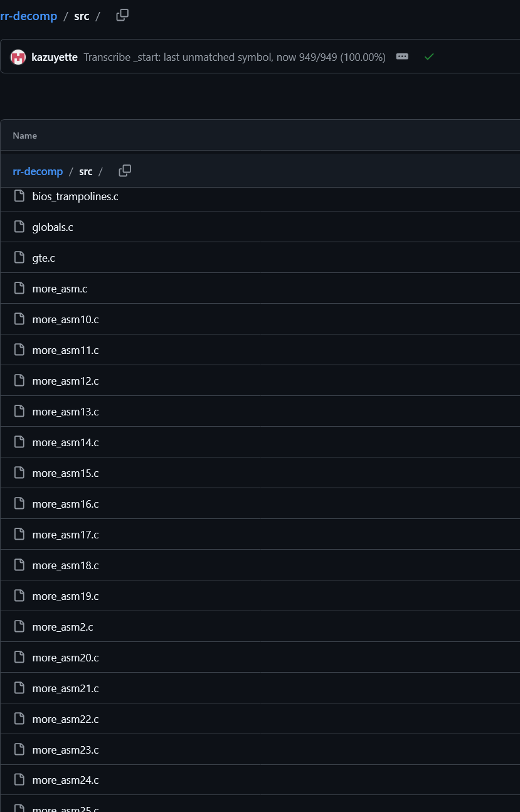Open the latest commit message link

click(235, 57)
